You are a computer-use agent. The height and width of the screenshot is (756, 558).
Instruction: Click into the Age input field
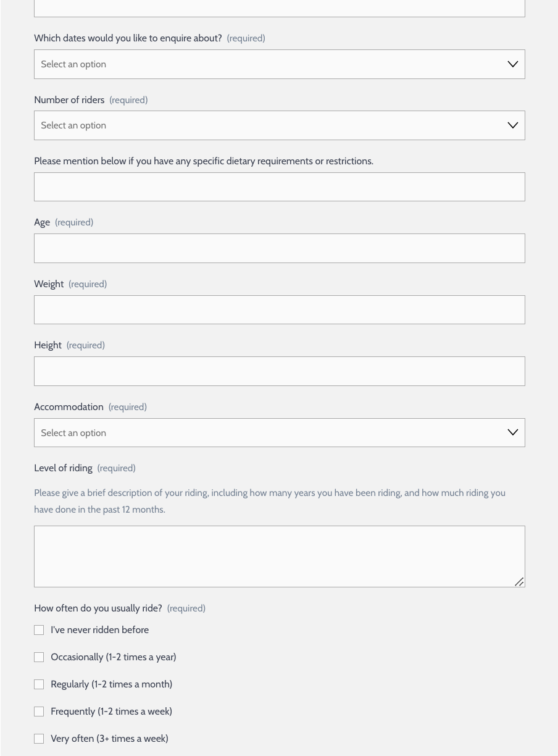pos(280,248)
